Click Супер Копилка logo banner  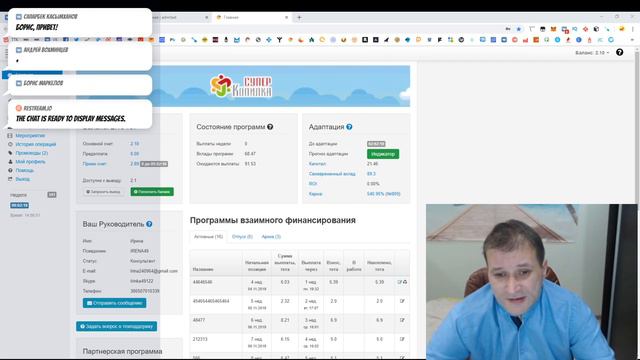pyautogui.click(x=241, y=86)
